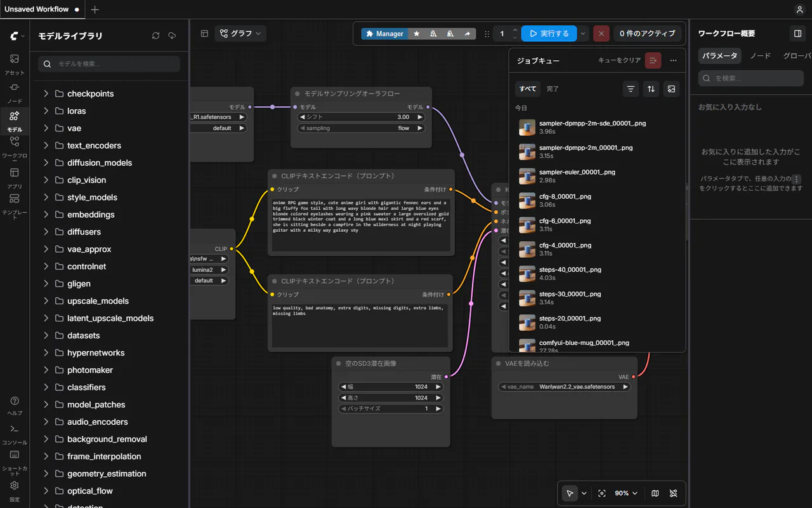
Task: Open the Help icon in the sidebar
Action: tap(15, 405)
